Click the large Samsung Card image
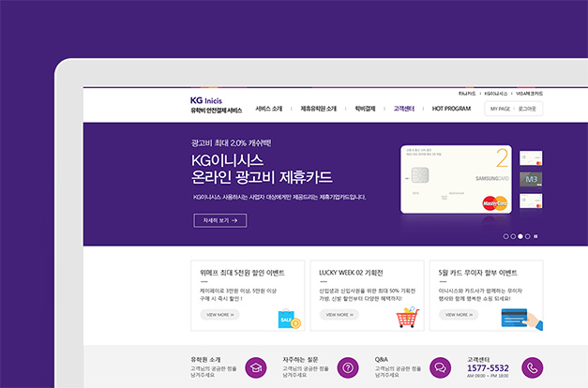588x388 pixels. [456, 179]
